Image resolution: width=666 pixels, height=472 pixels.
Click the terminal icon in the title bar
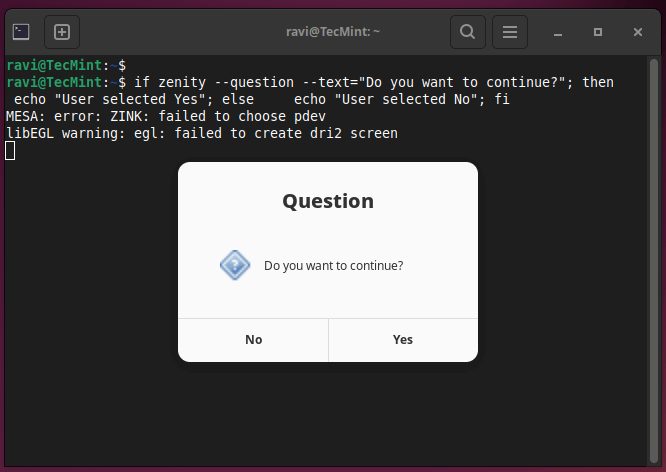click(21, 32)
